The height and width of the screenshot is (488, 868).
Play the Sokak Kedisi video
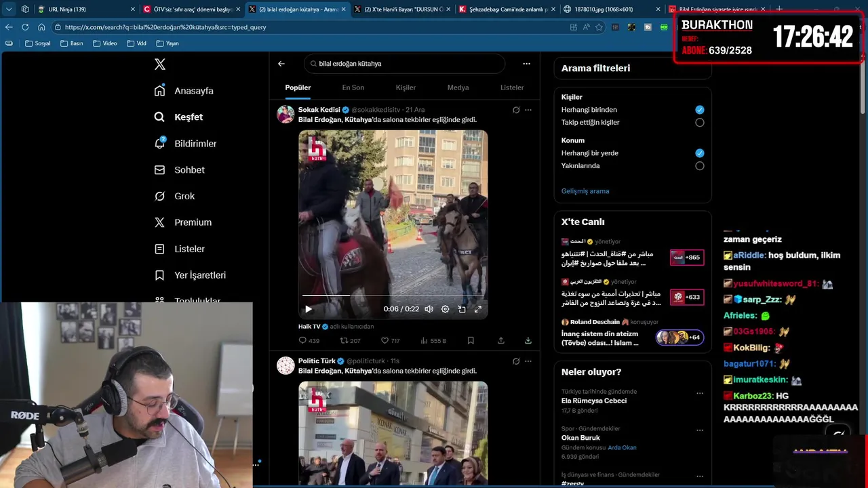(309, 309)
